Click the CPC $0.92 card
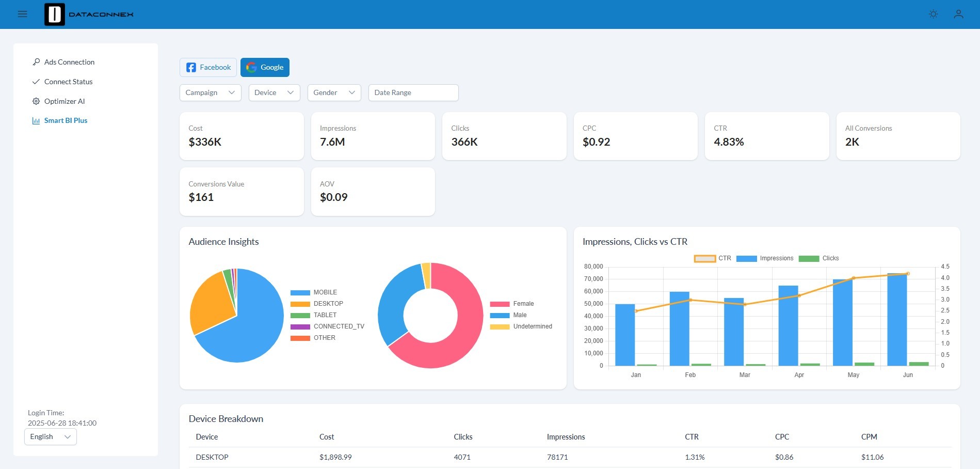Viewport: 980px width, 469px height. [x=635, y=136]
